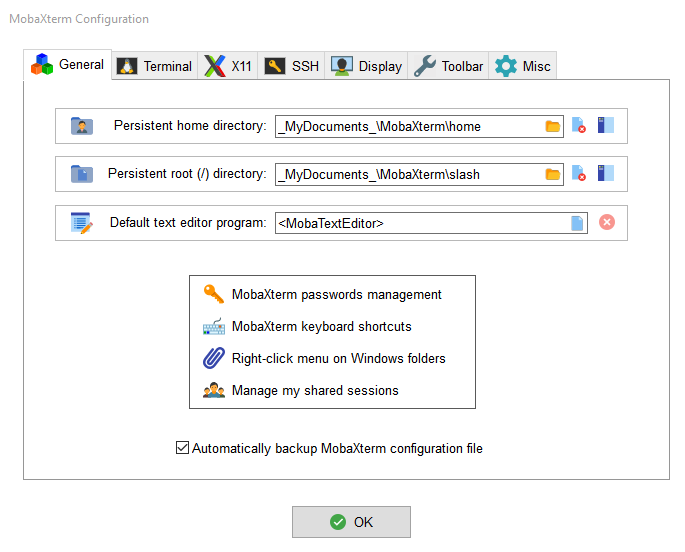Clear default text editor with red X

coord(607,222)
